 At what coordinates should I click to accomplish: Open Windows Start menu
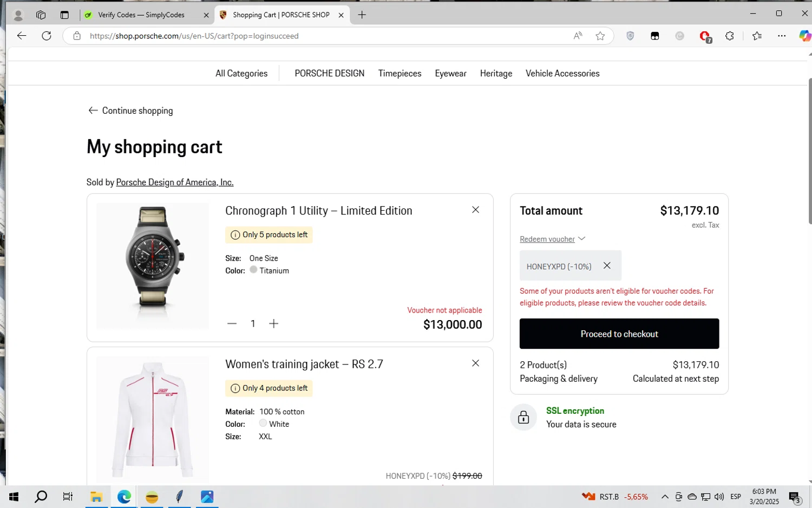[14, 497]
